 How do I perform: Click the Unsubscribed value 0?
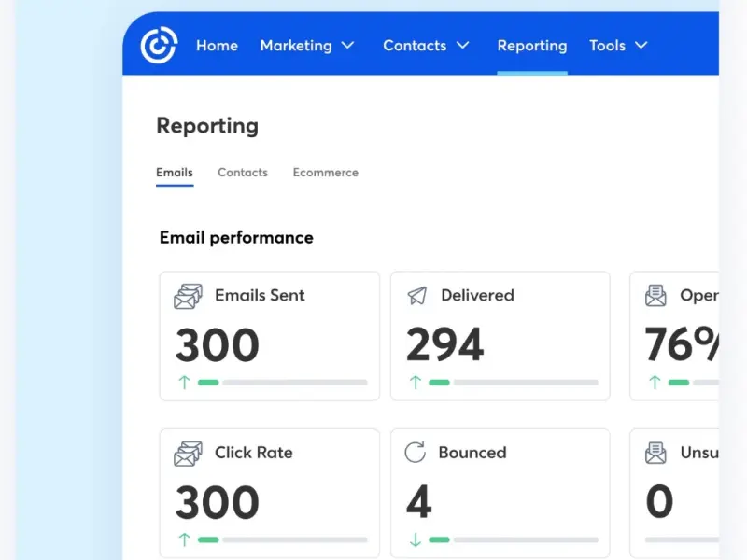point(660,502)
